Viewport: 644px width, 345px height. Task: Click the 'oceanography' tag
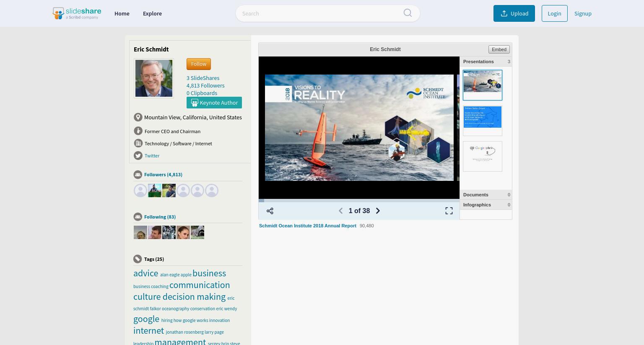175,309
